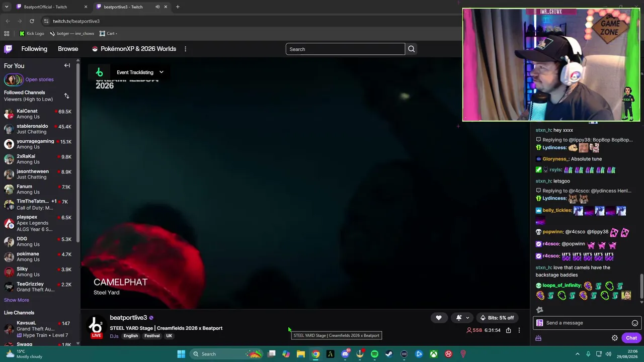Open Task View from the taskbar
This screenshot has height=362, width=644.
[272, 354]
